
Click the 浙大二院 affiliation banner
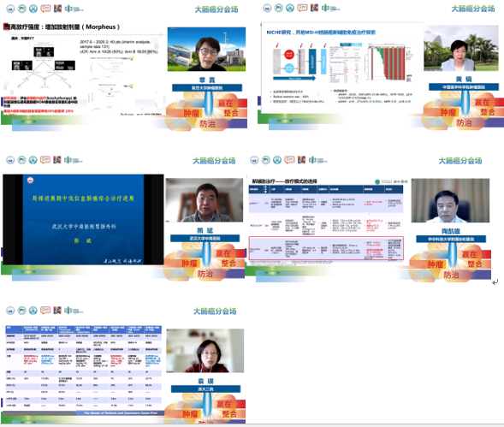click(205, 389)
